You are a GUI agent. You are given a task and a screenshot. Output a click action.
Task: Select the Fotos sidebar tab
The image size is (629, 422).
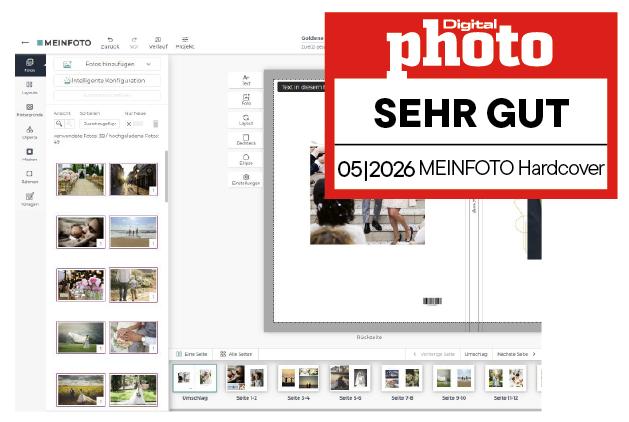click(x=30, y=65)
